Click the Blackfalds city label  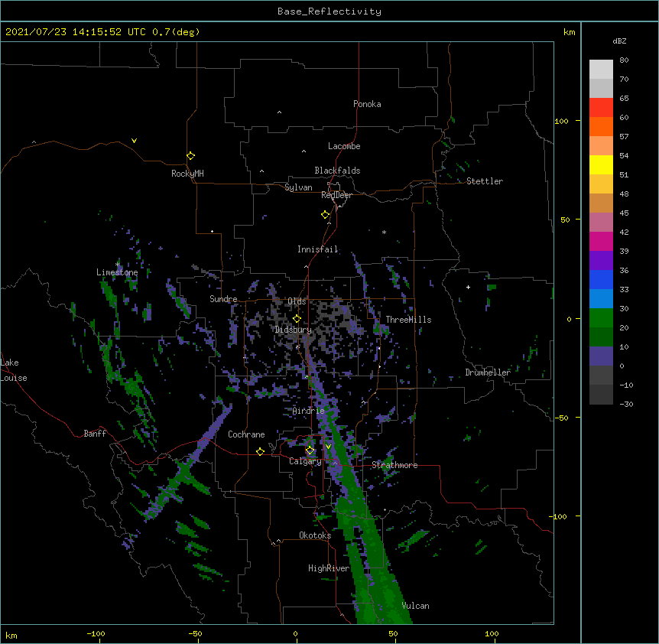coord(337,171)
